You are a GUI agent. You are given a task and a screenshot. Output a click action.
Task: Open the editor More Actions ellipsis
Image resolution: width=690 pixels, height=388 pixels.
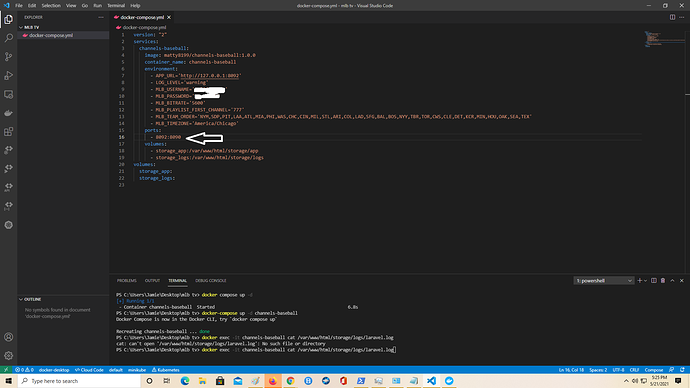click(x=682, y=17)
